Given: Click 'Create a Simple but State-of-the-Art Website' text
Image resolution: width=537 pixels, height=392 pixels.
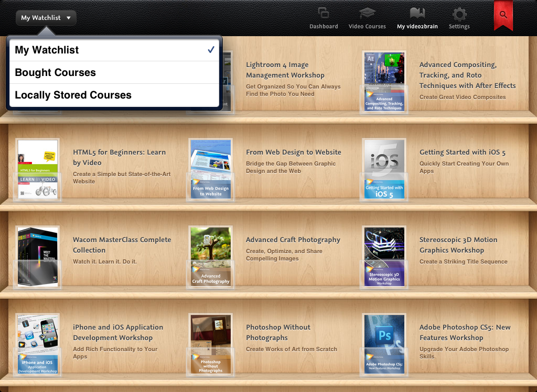Looking at the screenshot, I should [x=122, y=178].
